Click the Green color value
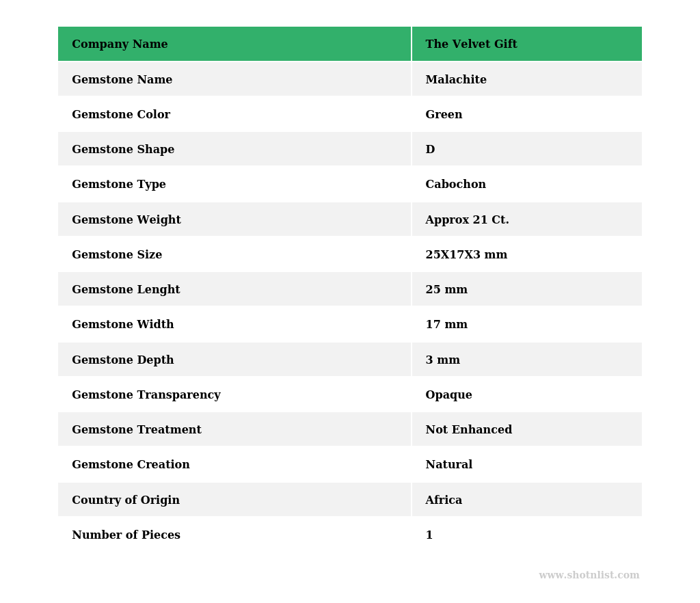The image size is (700, 603). (444, 115)
